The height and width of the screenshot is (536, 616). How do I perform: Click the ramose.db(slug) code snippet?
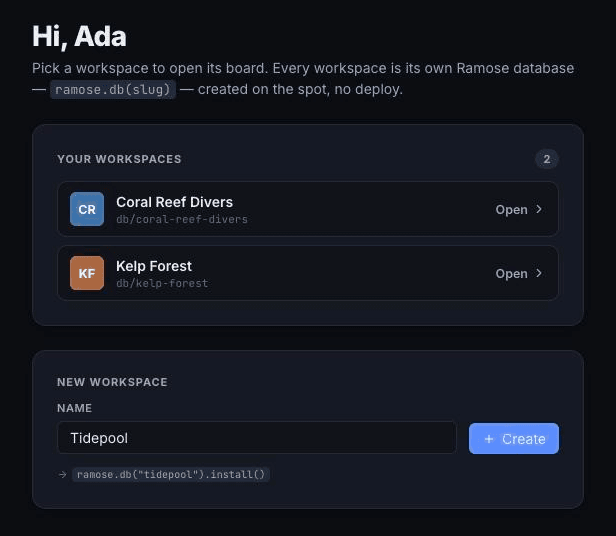[x=113, y=90]
